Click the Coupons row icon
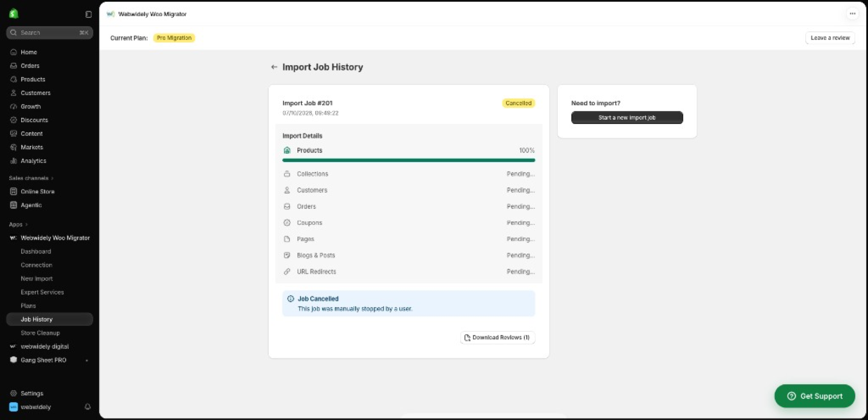The width and height of the screenshot is (868, 420). 287,223
